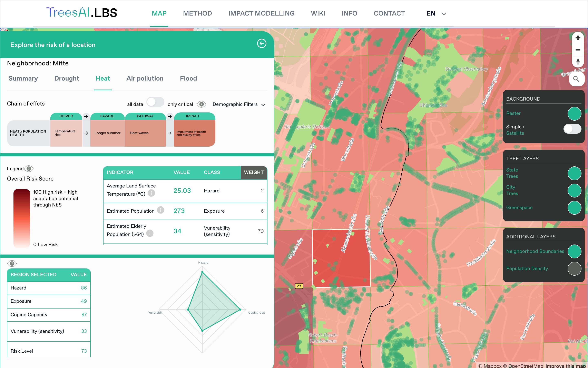Open the Mapbox attribution link
Screen dimensions: 588x368
coord(490,366)
